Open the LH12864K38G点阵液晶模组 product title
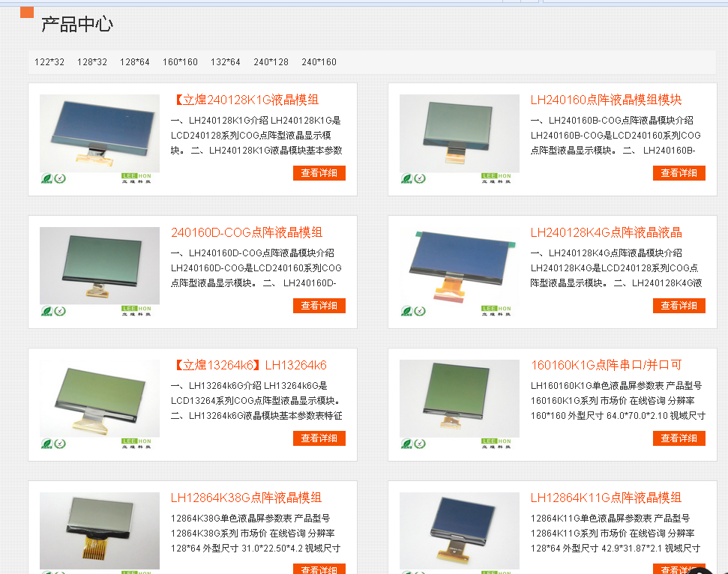728x574 pixels. tap(246, 498)
